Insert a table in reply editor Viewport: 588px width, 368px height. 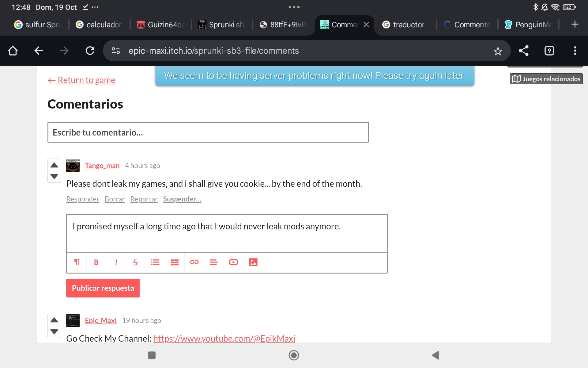point(175,263)
